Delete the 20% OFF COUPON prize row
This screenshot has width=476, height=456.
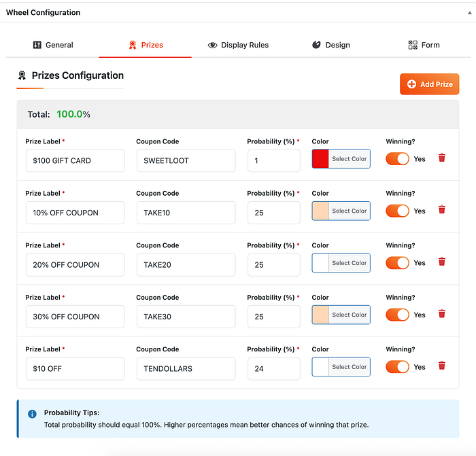(442, 262)
